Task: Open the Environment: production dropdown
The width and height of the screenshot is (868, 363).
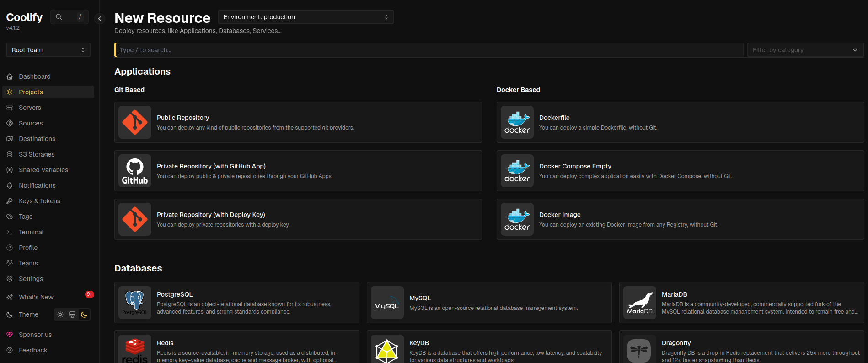Action: pos(306,17)
